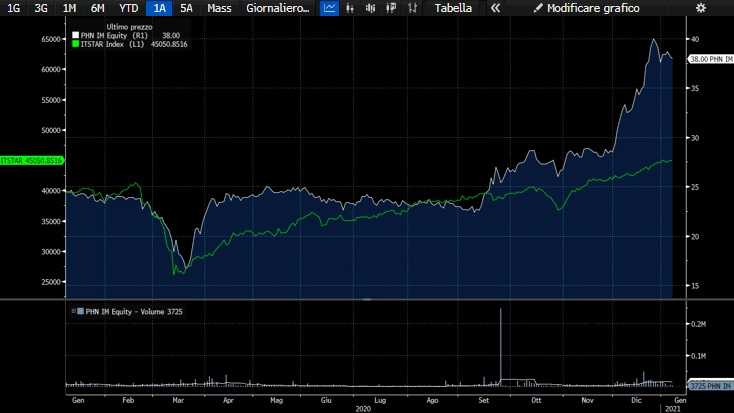The image size is (734, 413).
Task: Click the Dic label on the time axis
Action: point(636,400)
